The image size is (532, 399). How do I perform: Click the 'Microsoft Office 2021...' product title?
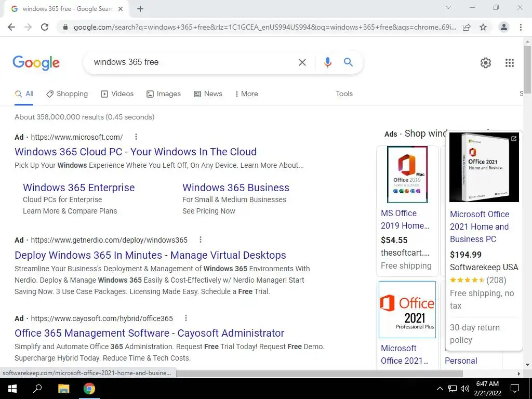[x=404, y=354]
